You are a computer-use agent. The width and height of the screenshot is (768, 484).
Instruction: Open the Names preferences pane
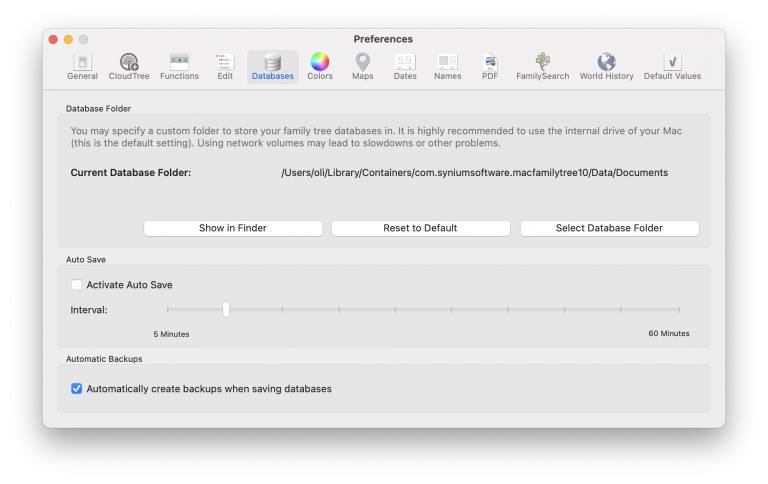(447, 67)
